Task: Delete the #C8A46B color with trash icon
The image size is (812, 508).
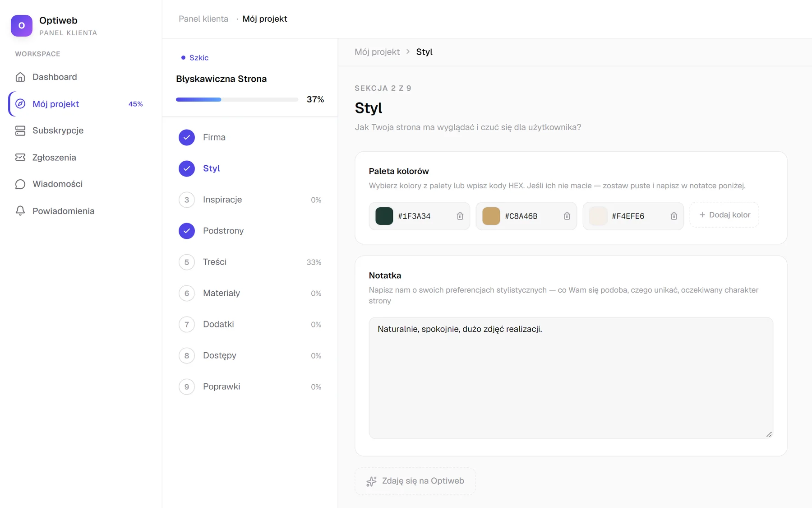Action: point(567,216)
